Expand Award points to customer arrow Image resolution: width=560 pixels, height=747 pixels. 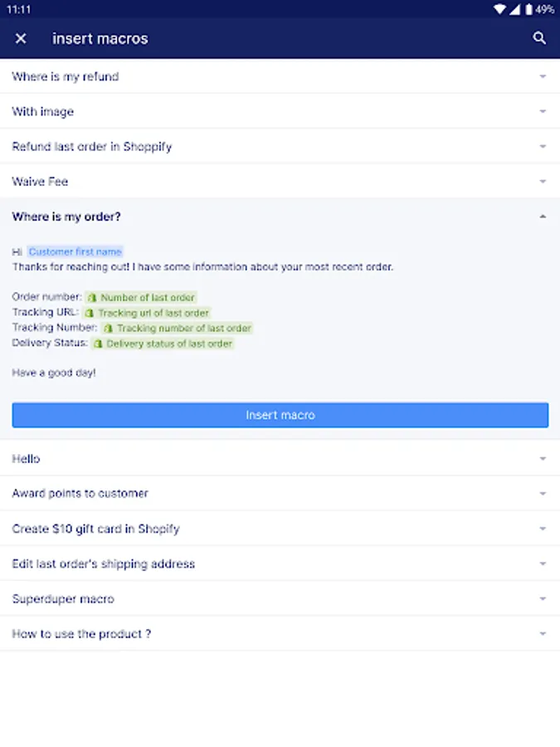[543, 494]
